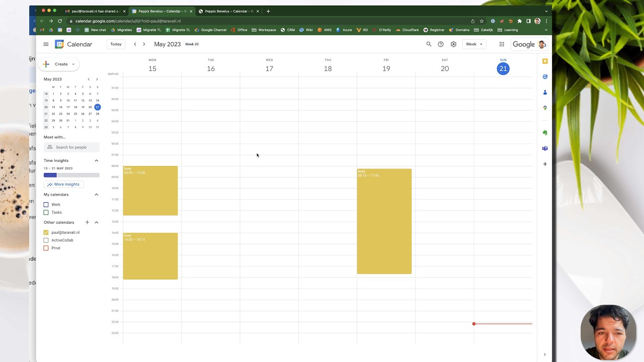Open the Settings gear menu
Screen dimensions: 644x362
tap(453, 44)
